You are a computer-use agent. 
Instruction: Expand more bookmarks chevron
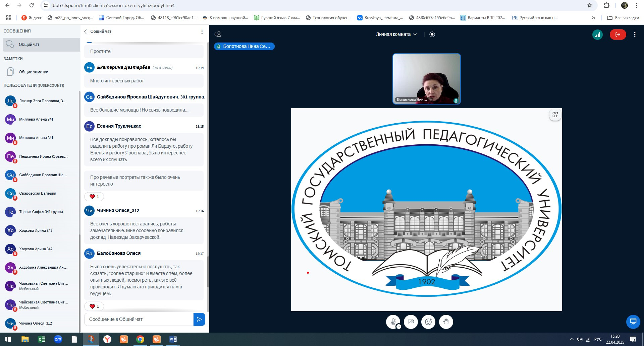point(594,18)
